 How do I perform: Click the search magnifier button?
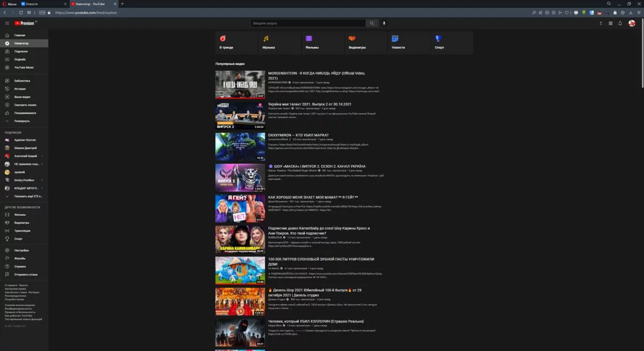click(x=372, y=23)
